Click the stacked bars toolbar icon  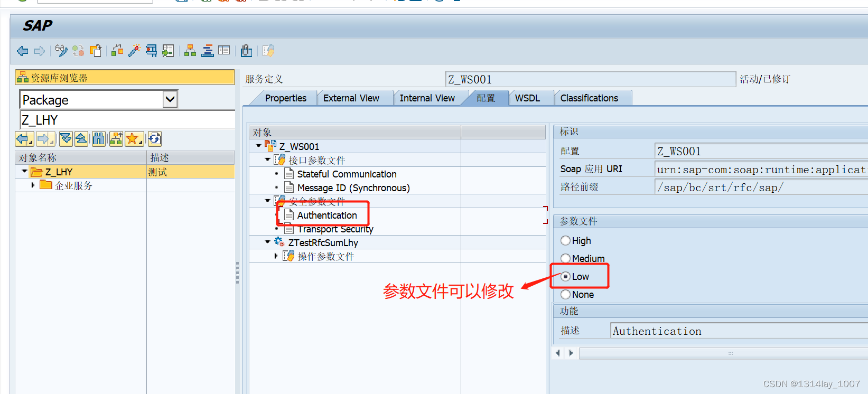pos(208,51)
